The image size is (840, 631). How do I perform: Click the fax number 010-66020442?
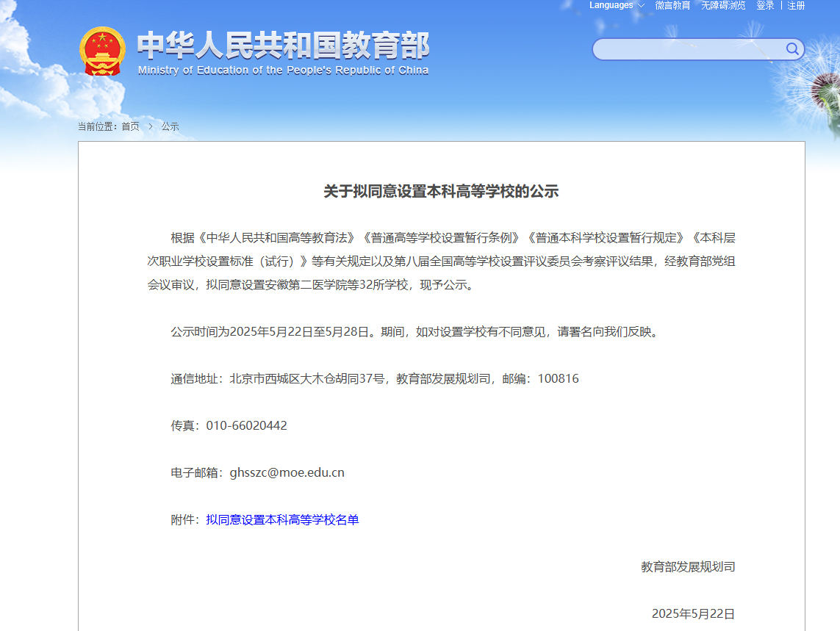point(246,425)
